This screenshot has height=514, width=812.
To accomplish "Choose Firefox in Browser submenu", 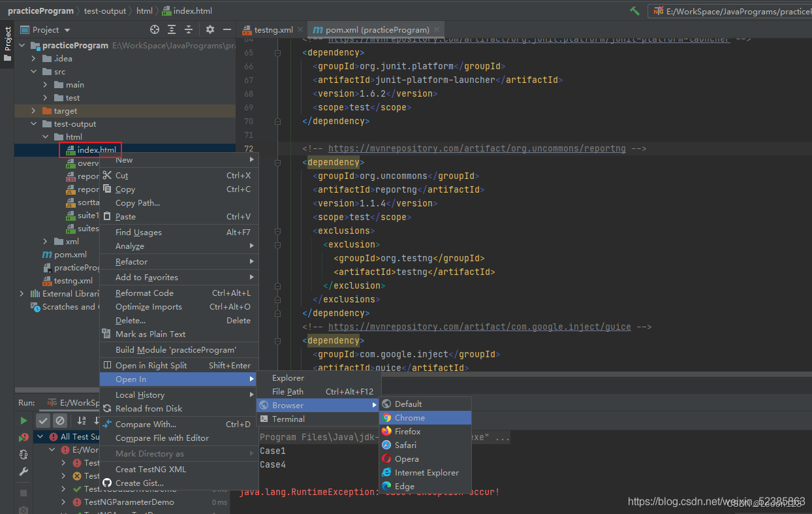I will [x=425, y=432].
